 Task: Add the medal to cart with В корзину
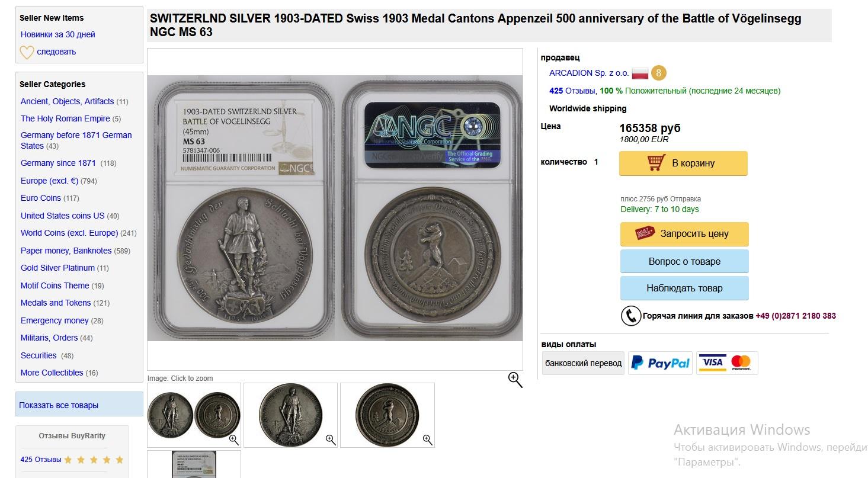[683, 163]
